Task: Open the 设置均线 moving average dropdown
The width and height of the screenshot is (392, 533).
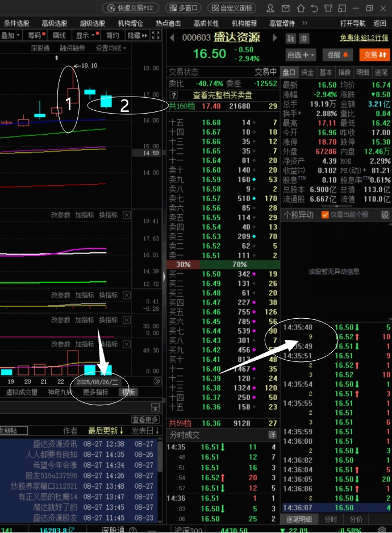Action: [111, 48]
